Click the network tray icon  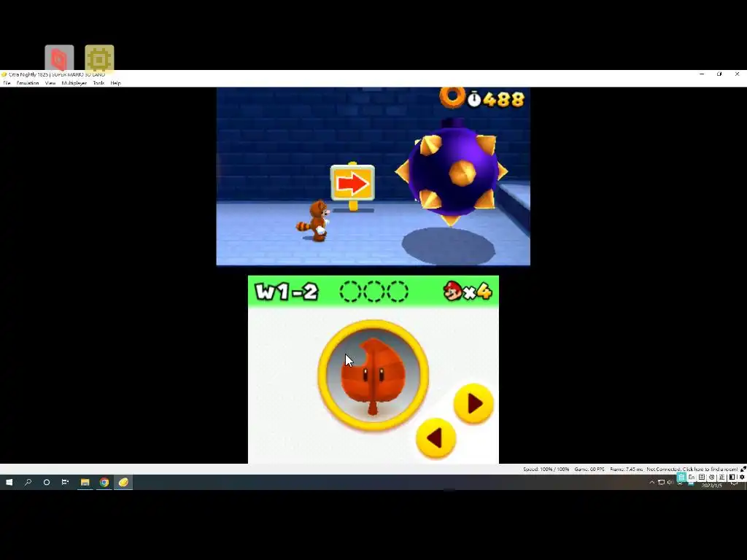661,483
